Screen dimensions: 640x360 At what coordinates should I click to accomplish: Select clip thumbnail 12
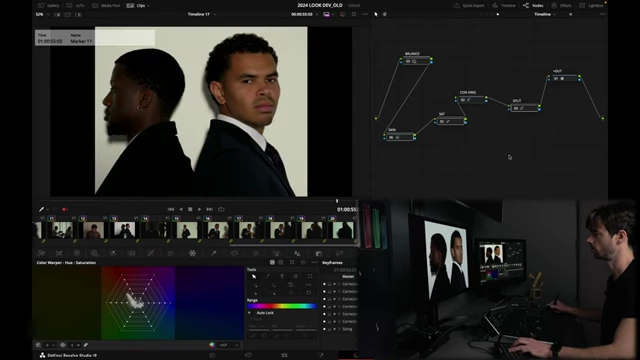pyautogui.click(x=93, y=230)
